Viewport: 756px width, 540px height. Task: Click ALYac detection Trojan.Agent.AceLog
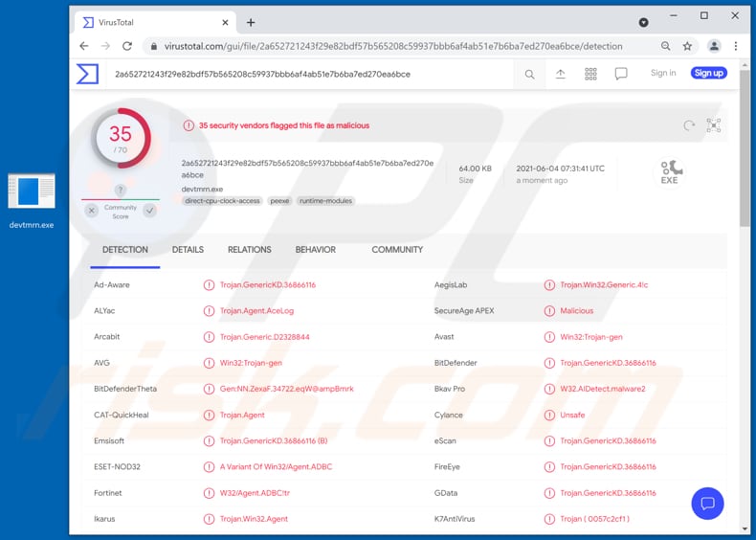[x=256, y=311]
